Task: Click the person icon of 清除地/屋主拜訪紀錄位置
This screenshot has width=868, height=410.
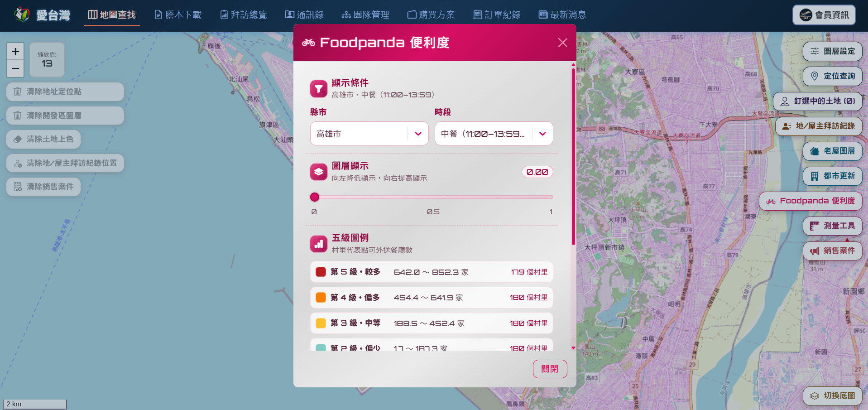Action: pyautogui.click(x=17, y=163)
